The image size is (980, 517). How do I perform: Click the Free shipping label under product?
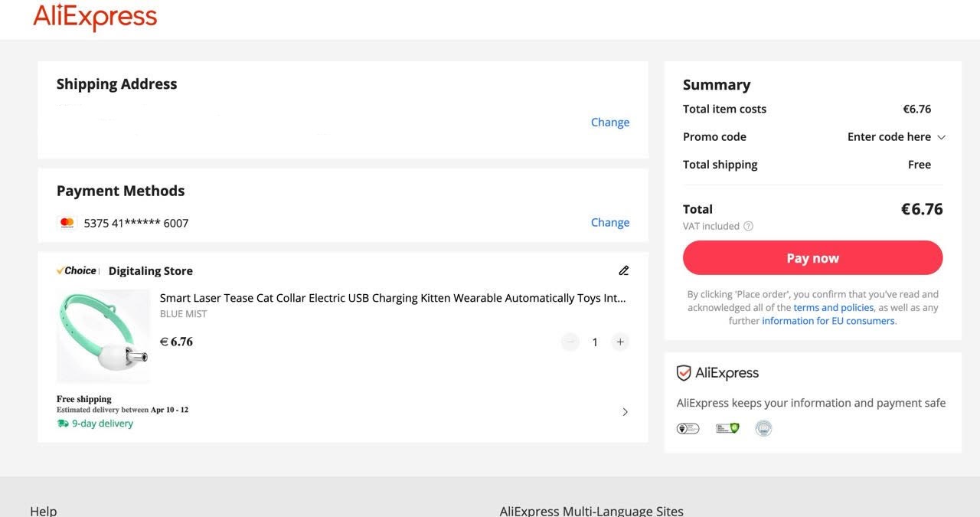click(84, 399)
